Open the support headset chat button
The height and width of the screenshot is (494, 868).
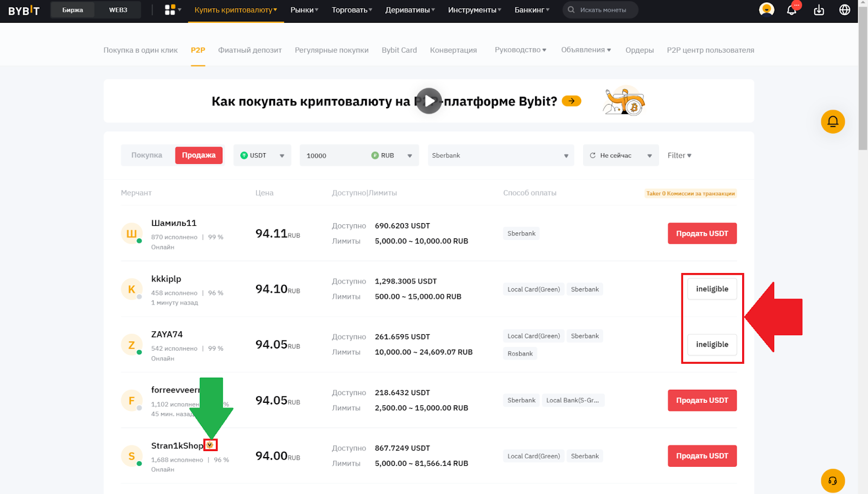pos(833,480)
